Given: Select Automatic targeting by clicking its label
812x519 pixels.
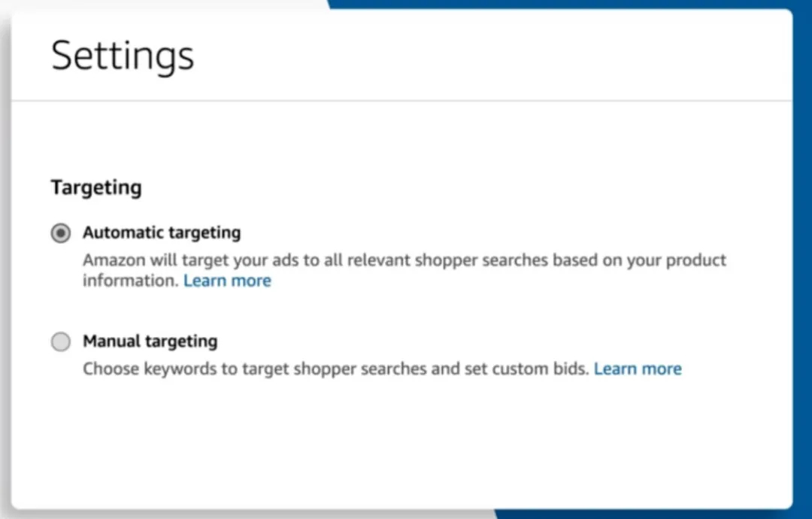Looking at the screenshot, I should pos(162,233).
